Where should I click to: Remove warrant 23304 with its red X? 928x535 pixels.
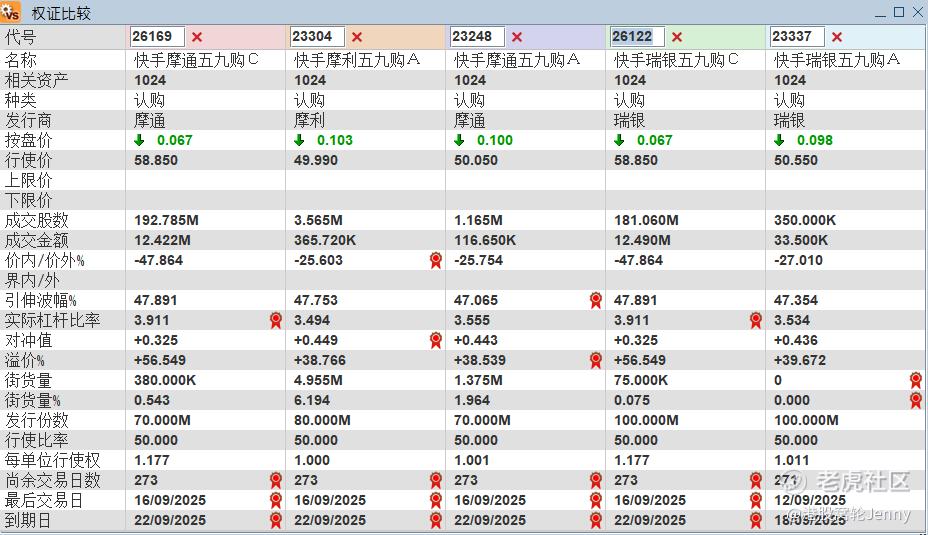[357, 37]
